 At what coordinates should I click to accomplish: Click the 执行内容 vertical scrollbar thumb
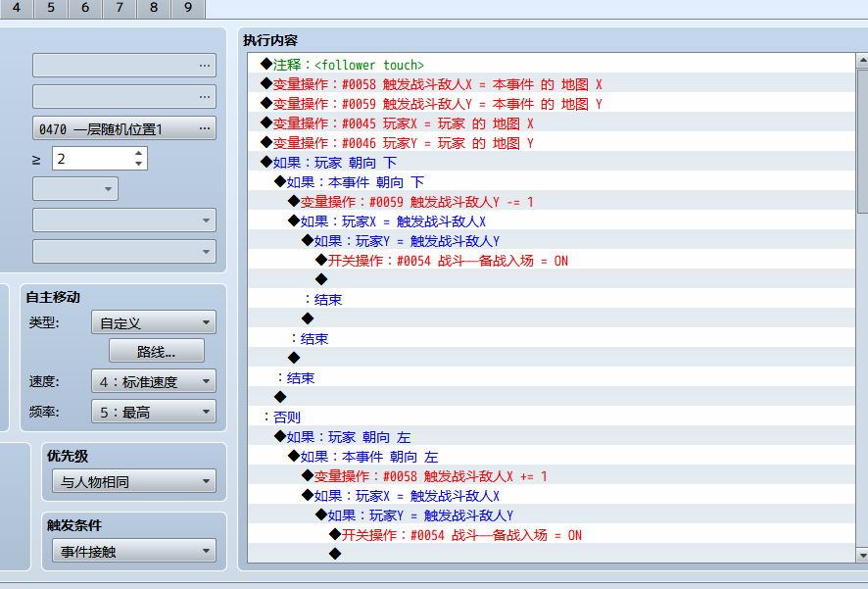(862, 141)
